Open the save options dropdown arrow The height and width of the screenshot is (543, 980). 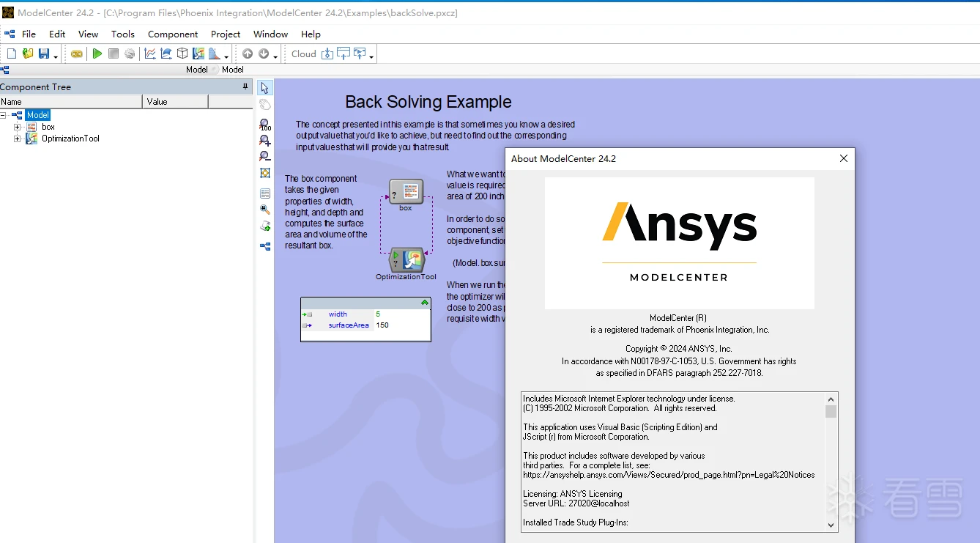click(56, 56)
